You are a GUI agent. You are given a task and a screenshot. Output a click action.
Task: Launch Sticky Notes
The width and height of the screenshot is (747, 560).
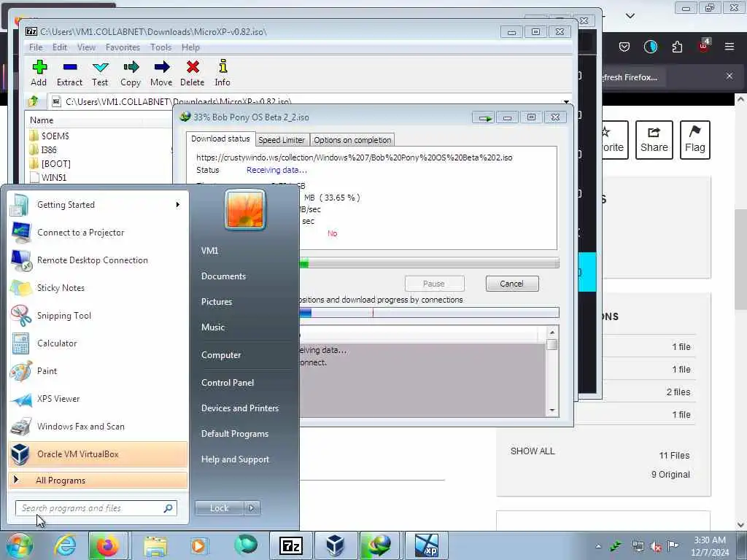[98, 288]
